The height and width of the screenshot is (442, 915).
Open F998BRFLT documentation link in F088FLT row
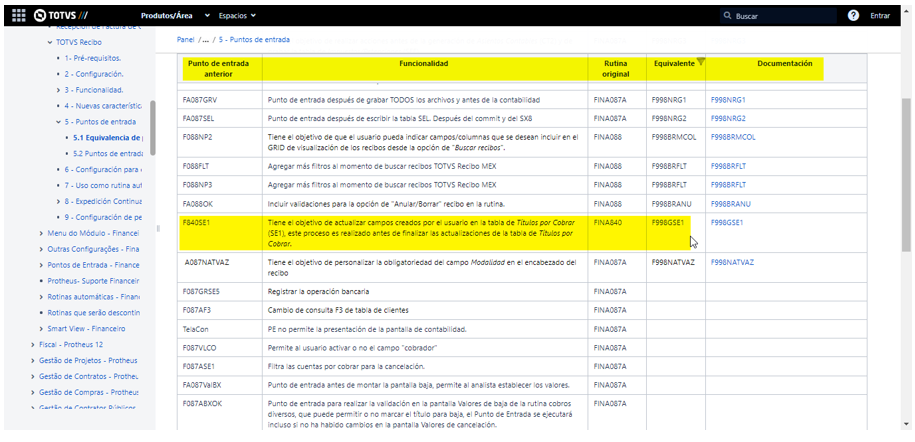pos(728,166)
